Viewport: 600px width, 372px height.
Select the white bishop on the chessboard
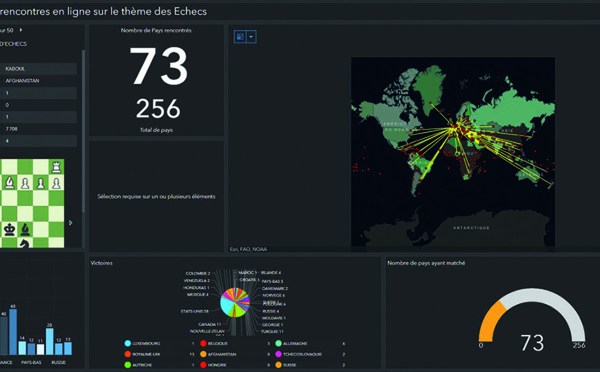coord(10,183)
